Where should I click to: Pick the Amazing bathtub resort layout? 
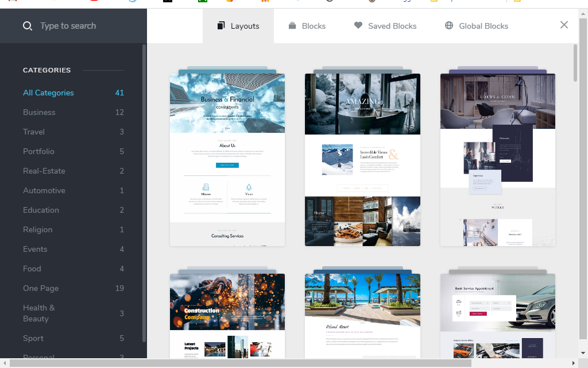tap(362, 159)
